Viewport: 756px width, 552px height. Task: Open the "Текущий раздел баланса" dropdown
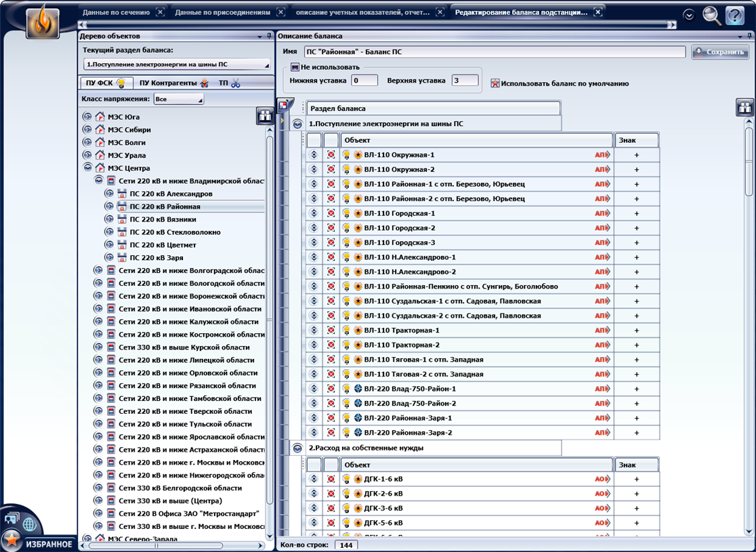pyautogui.click(x=177, y=64)
